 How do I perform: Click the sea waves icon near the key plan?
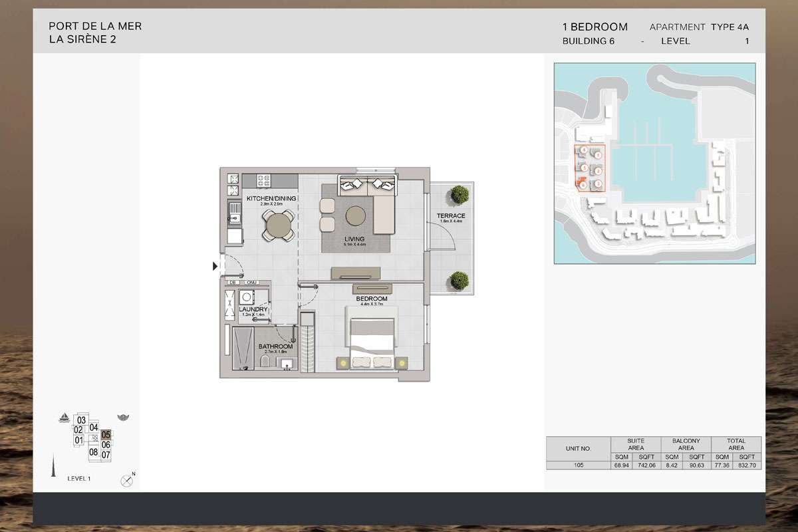(122, 418)
